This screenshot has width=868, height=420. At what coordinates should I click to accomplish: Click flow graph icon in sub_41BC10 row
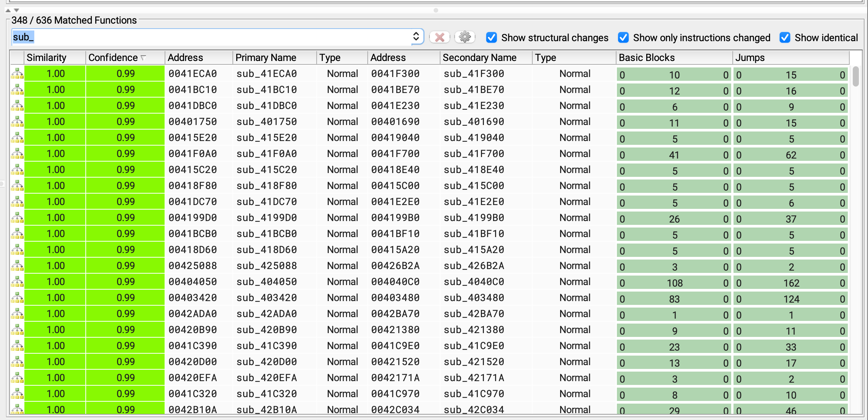(x=17, y=90)
